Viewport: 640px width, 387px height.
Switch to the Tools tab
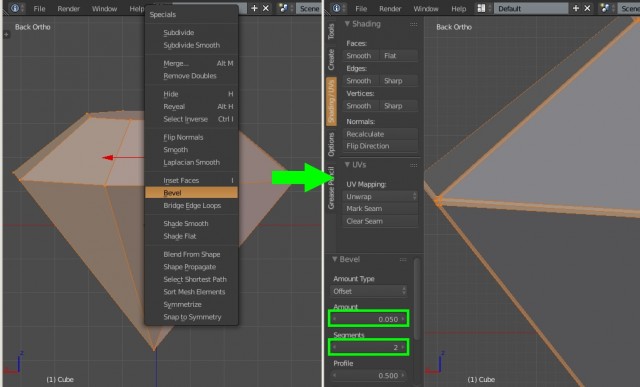pyautogui.click(x=331, y=31)
